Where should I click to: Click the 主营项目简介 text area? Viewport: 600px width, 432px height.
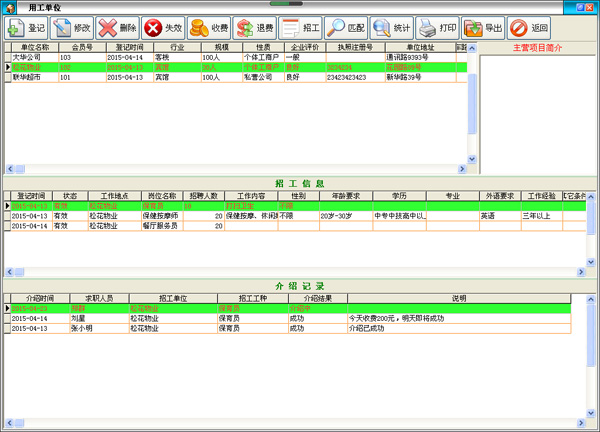coord(537,114)
